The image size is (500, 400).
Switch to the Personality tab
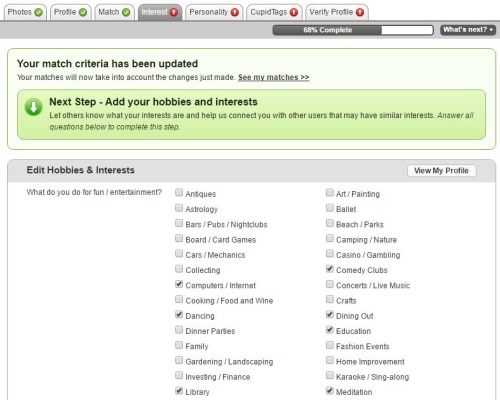[214, 12]
